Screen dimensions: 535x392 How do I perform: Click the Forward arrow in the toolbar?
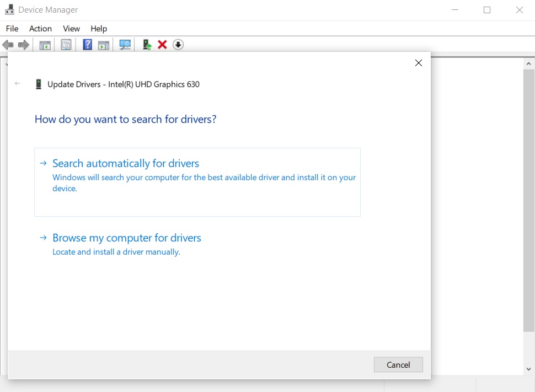pyautogui.click(x=24, y=45)
